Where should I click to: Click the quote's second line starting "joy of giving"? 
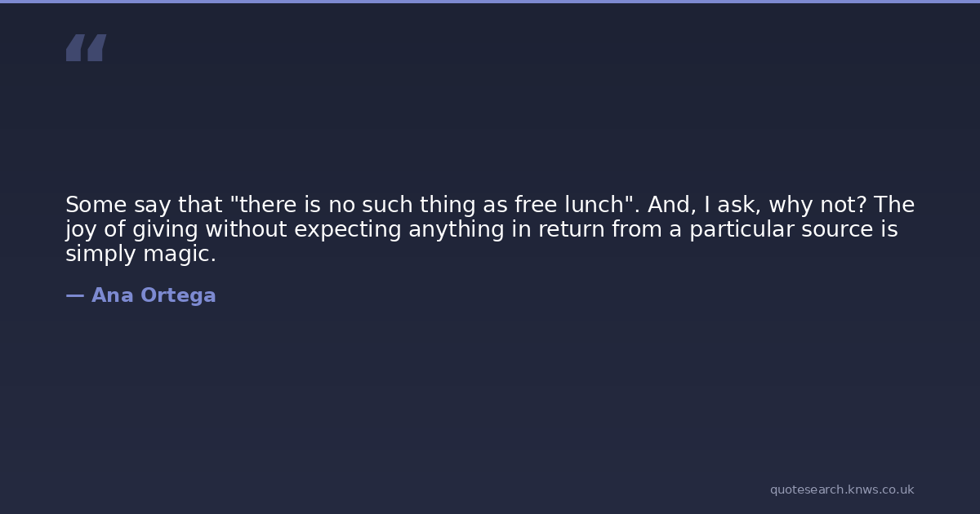(481, 230)
